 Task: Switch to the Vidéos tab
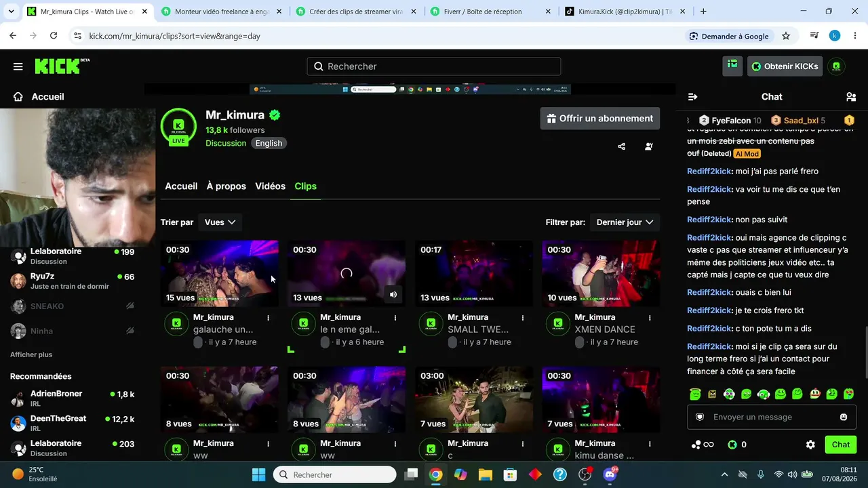click(271, 186)
